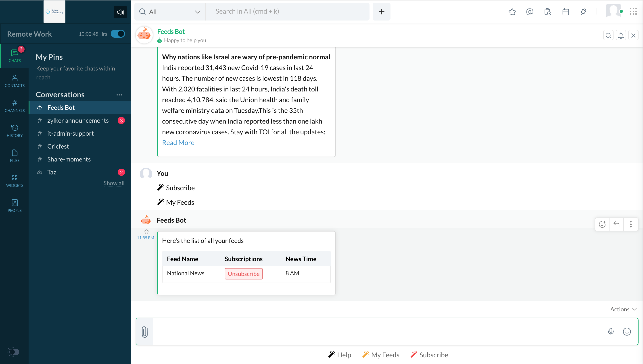The height and width of the screenshot is (364, 643).
Task: Open Conversations more options menu
Action: pyautogui.click(x=119, y=95)
